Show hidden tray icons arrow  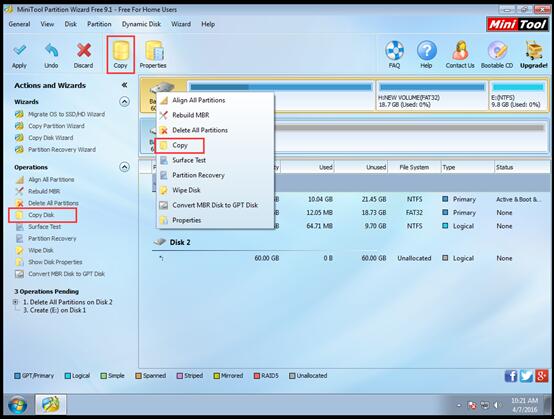459,405
